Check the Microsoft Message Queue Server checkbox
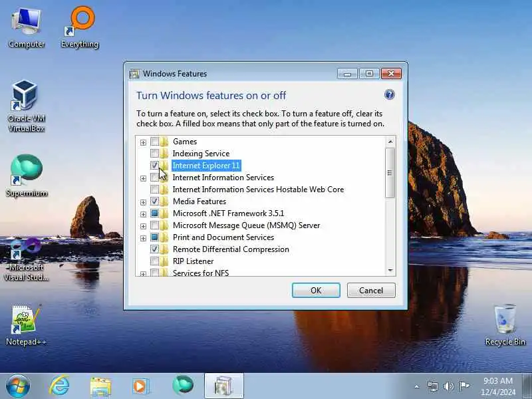Screen dimensions: 532x399 [154, 225]
